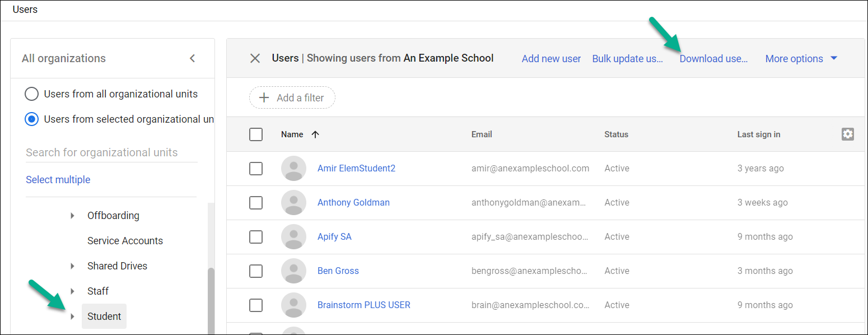Open column settings gear icon
Image resolution: width=868 pixels, height=335 pixels.
point(848,134)
